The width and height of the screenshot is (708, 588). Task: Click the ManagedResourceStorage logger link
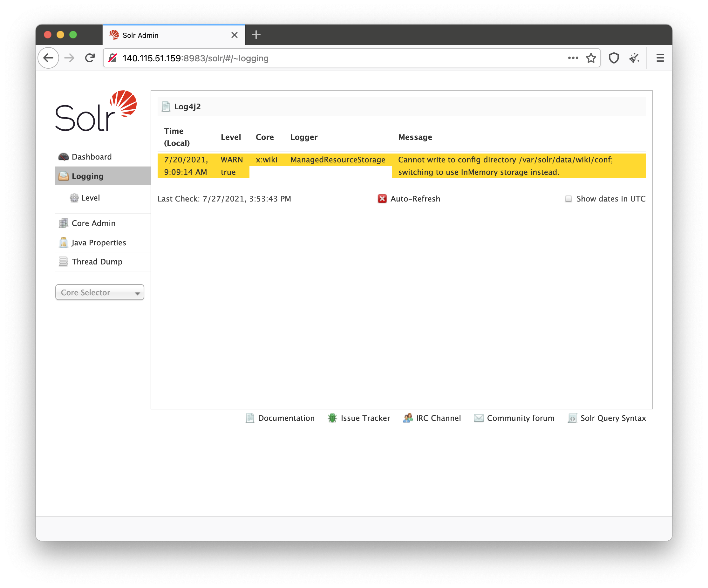[338, 160]
